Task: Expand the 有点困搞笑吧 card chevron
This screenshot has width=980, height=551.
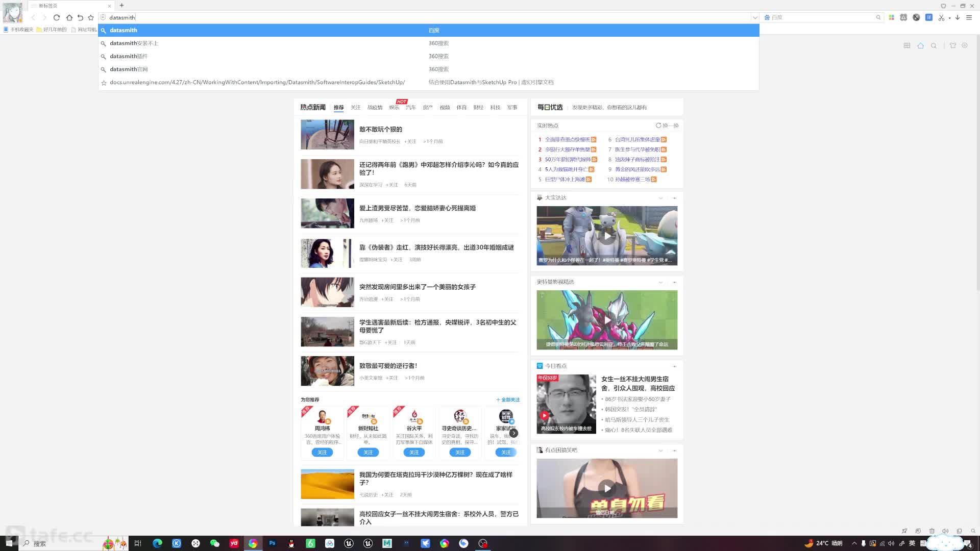Action: 660,450
